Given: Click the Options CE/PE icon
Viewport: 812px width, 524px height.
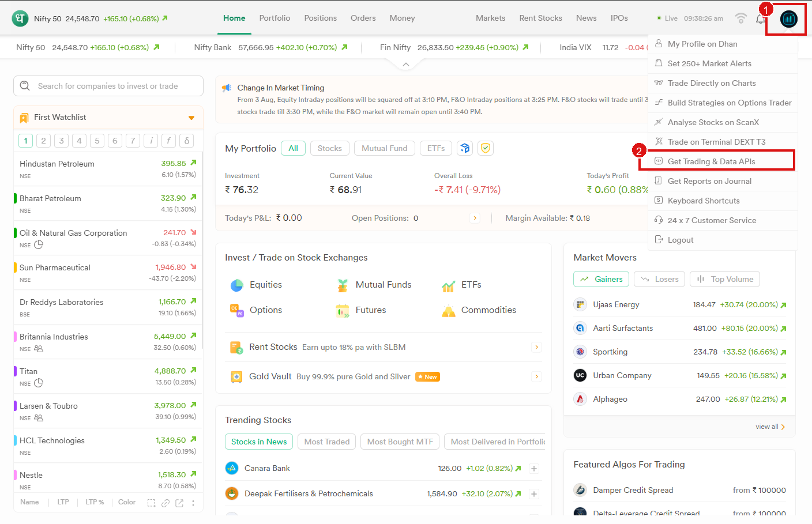Looking at the screenshot, I should click(236, 310).
